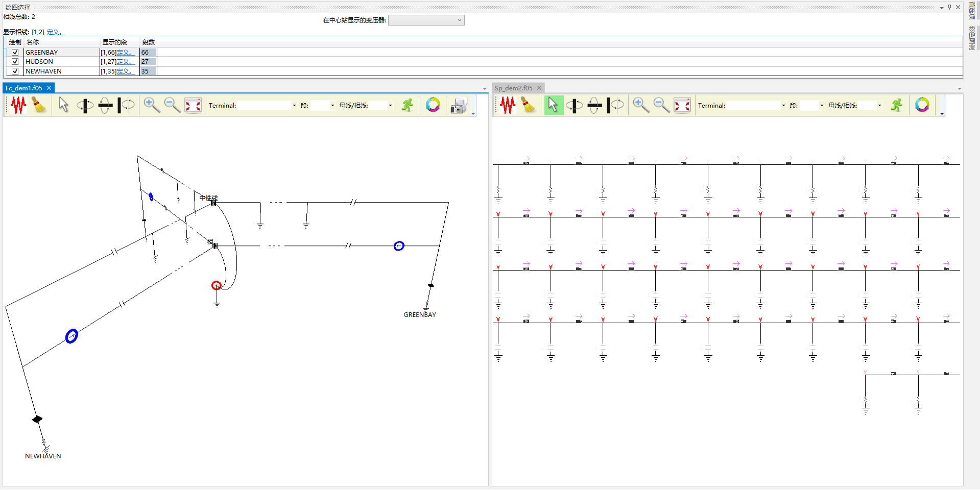Click the green running man icon in Sp_dem2 toolbar
This screenshot has width=980, height=490.
click(896, 105)
